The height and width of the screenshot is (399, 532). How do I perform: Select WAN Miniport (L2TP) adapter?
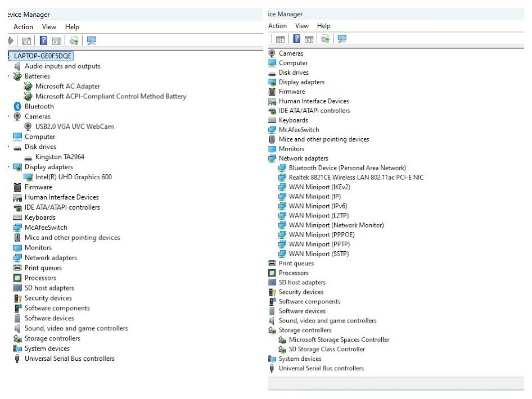point(319,215)
